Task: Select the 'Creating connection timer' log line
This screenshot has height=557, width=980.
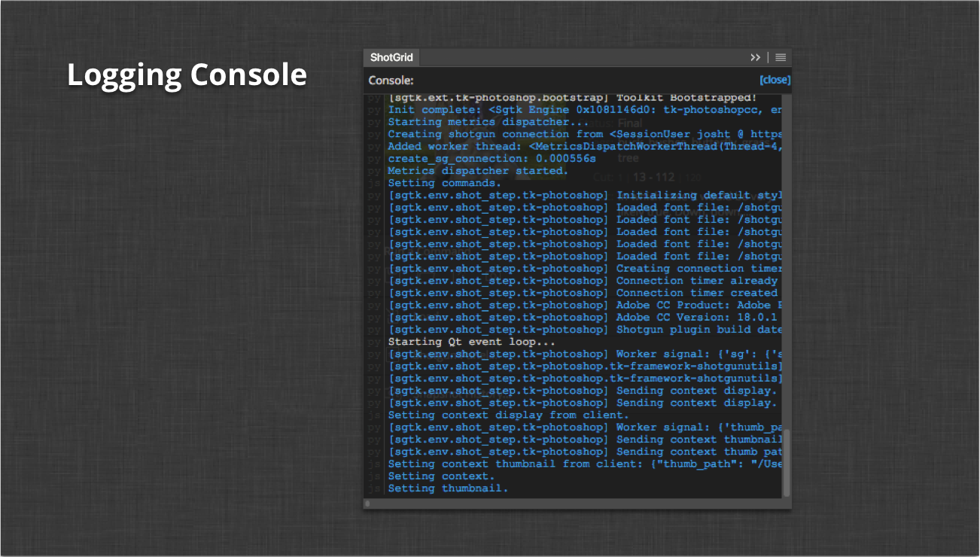Action: (585, 269)
